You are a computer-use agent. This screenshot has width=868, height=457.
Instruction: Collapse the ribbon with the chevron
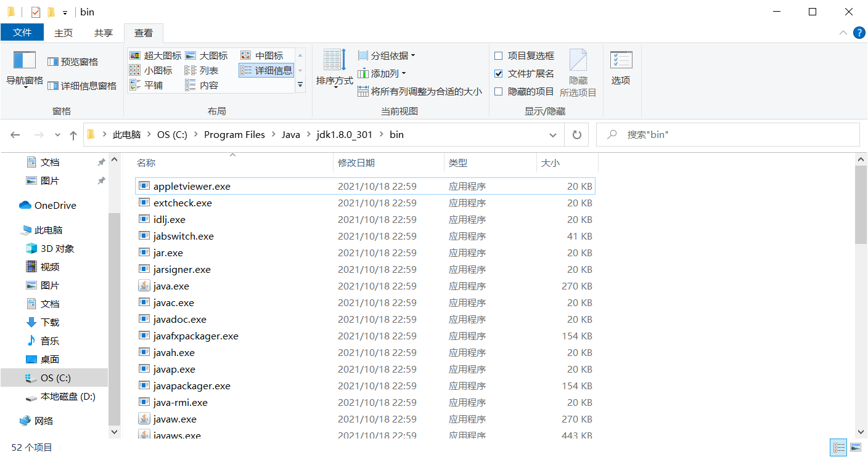843,33
